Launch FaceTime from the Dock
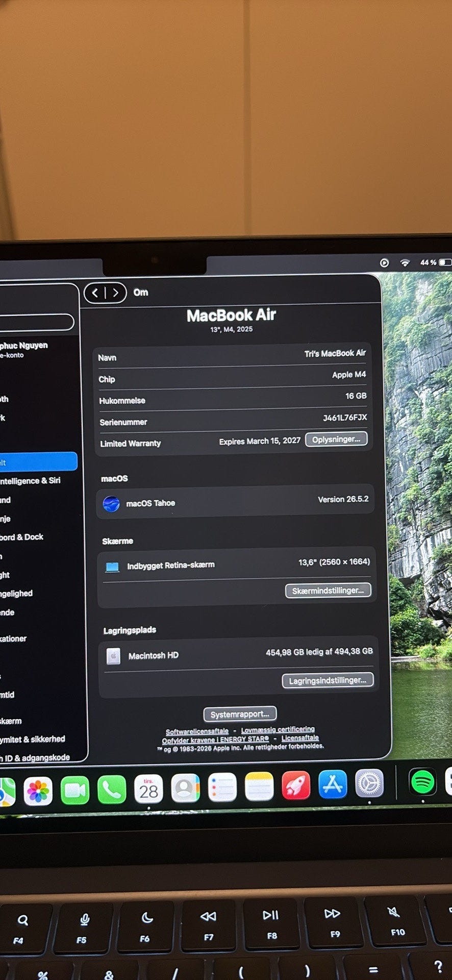The height and width of the screenshot is (980, 452). click(x=74, y=790)
